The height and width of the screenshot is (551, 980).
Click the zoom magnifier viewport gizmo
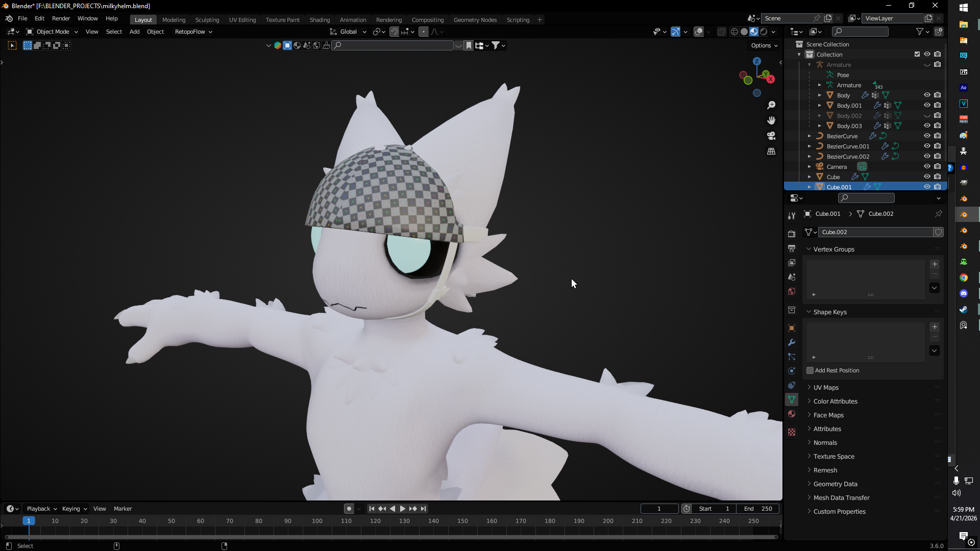click(x=771, y=105)
